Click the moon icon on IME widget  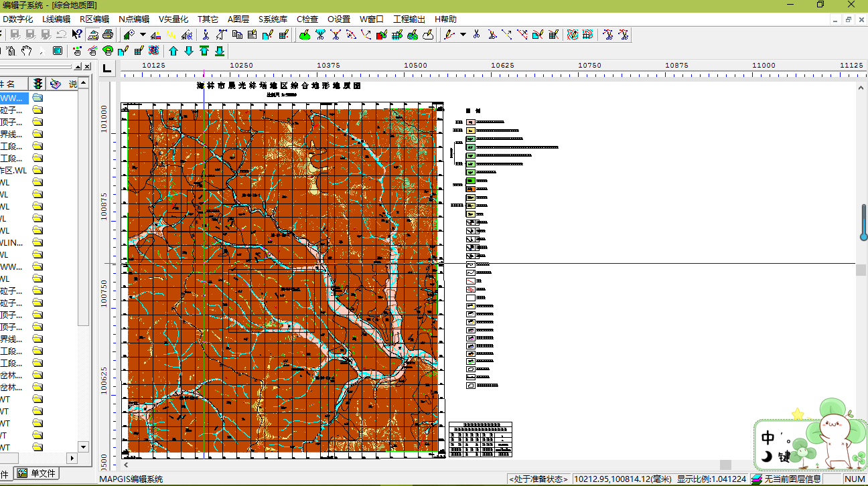point(767,458)
